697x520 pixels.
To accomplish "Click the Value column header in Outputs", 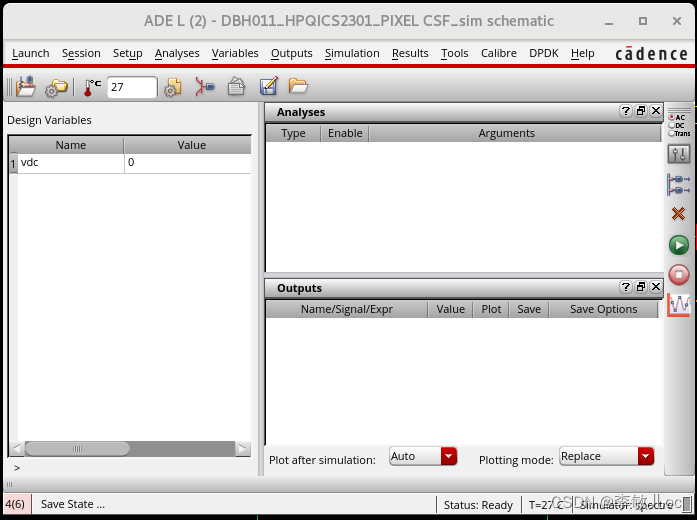I will (450, 309).
